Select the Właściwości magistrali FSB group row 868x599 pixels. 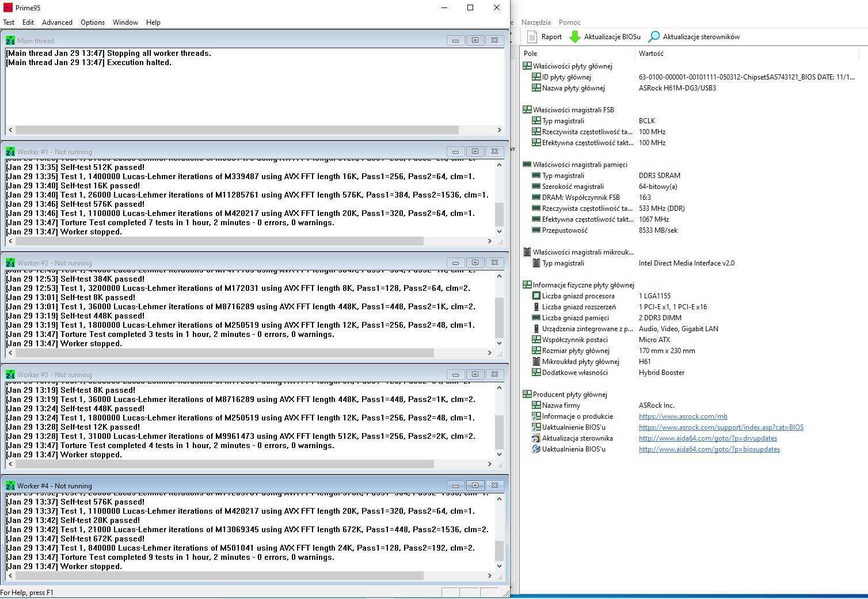click(573, 110)
